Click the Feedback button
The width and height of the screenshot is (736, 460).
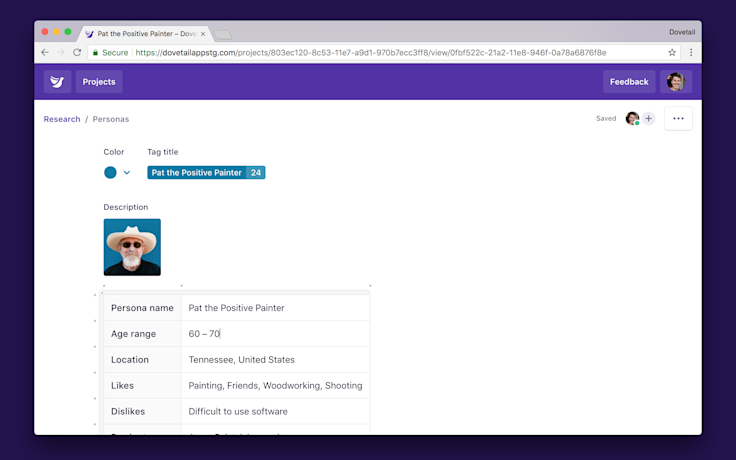629,82
